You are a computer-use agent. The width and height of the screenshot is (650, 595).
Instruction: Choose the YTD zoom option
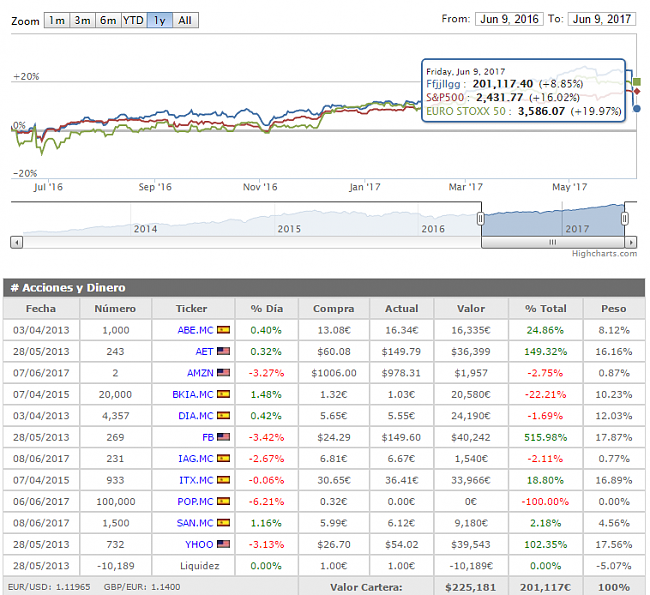[x=134, y=20]
